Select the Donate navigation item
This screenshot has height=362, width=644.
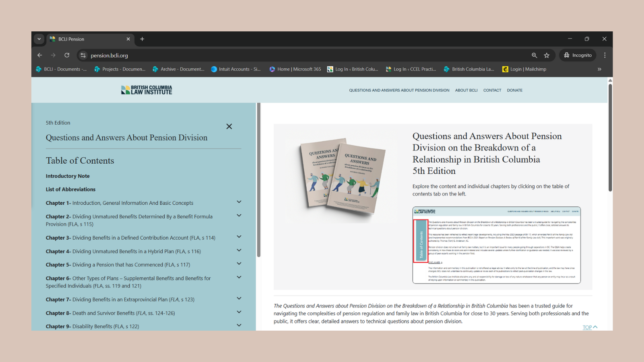[514, 90]
